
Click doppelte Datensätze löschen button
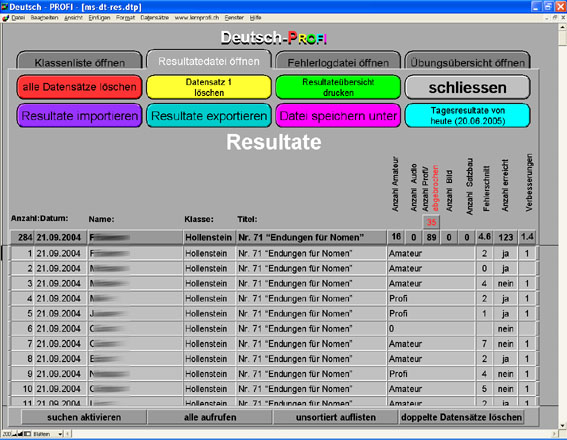461,417
